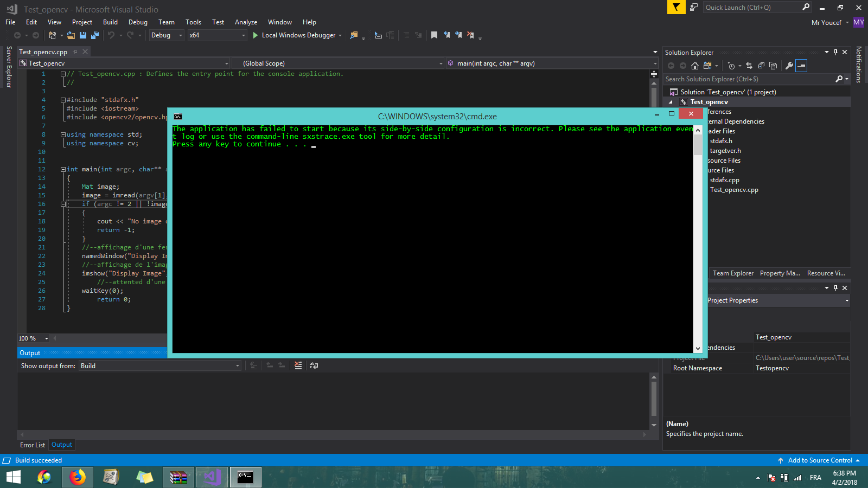Go to the next bookmark icon

coord(458,35)
